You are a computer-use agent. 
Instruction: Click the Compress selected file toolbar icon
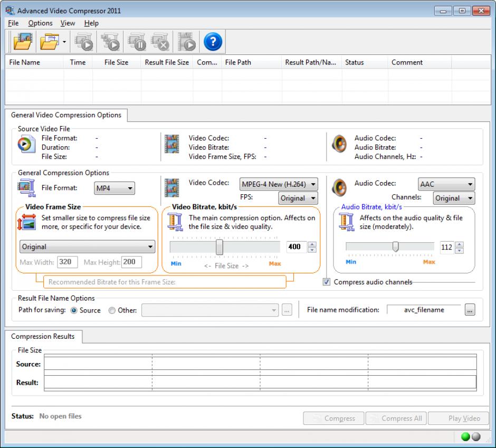83,42
